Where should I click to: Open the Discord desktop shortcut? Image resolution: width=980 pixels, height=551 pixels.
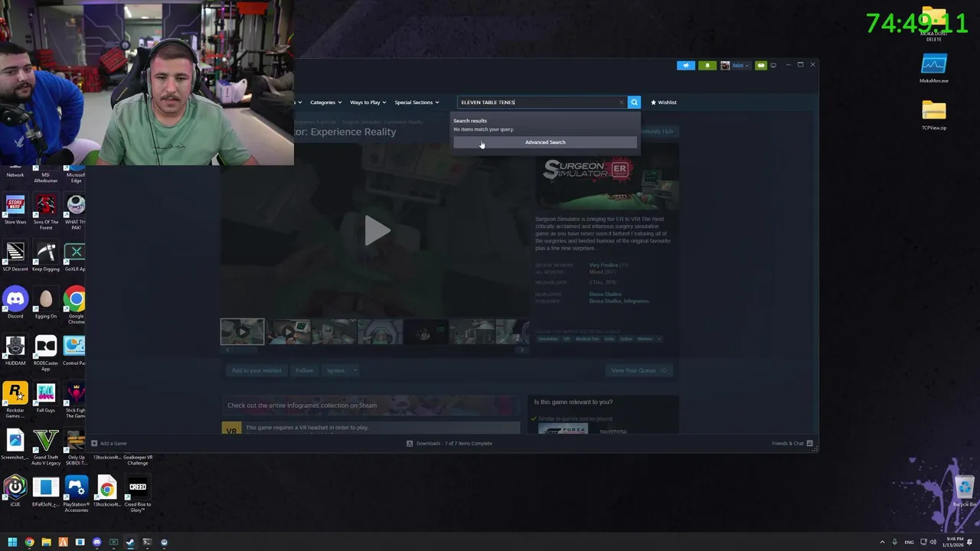pos(15,303)
